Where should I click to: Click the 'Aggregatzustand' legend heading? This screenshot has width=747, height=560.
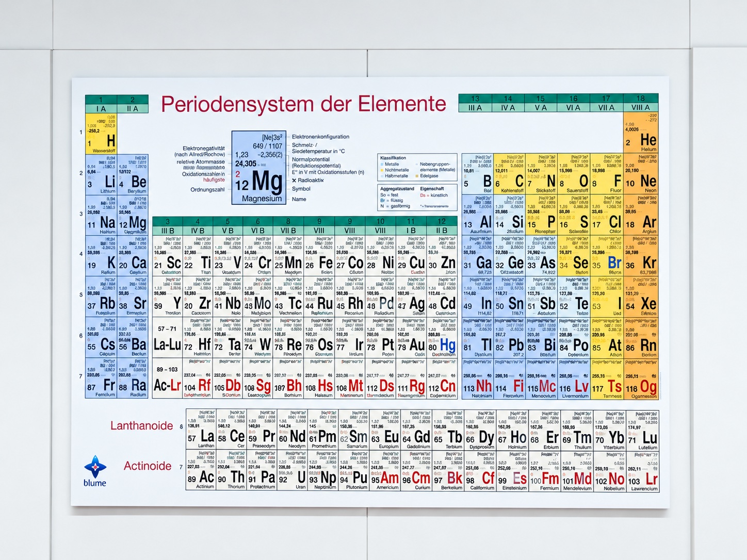[397, 189]
